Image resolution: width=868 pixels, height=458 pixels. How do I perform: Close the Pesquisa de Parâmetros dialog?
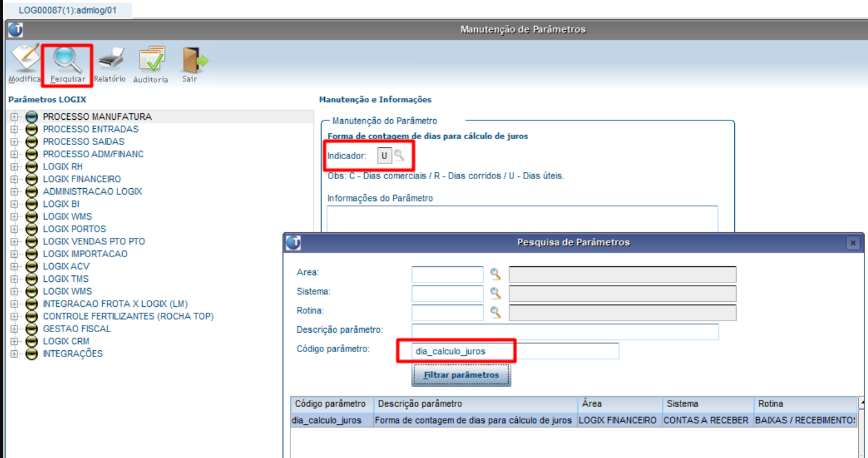pyautogui.click(x=853, y=243)
